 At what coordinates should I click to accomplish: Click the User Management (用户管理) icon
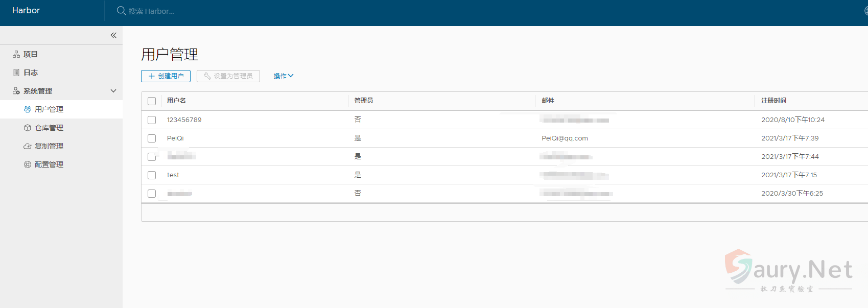click(28, 109)
